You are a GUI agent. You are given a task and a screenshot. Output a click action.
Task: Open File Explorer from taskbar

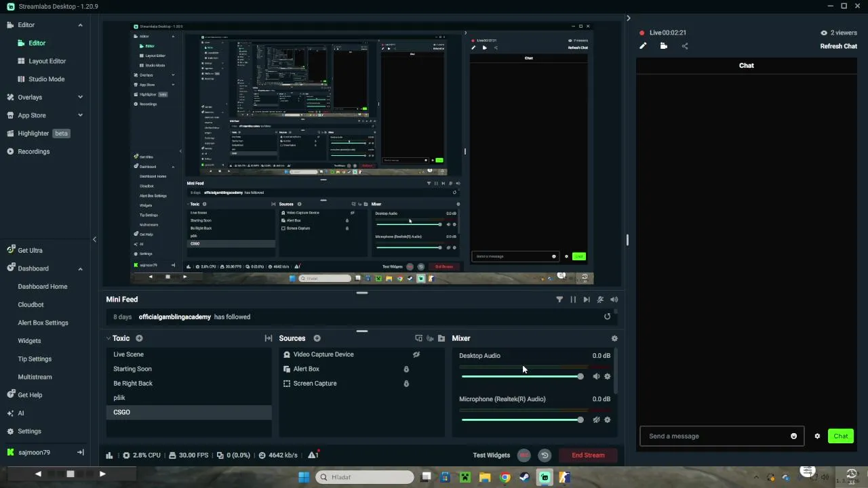[x=485, y=477]
